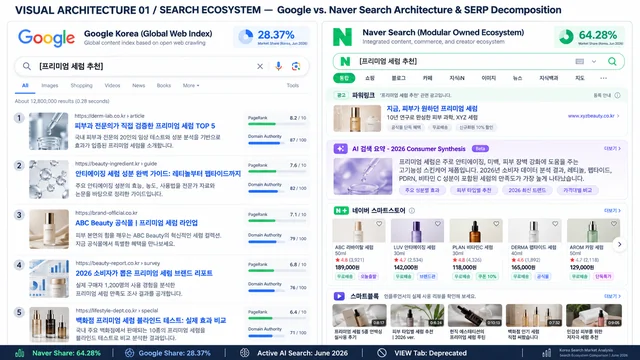Open Naver tabs overflow ellipsis
Viewport: 640px width, 360px height.
[x=603, y=78]
